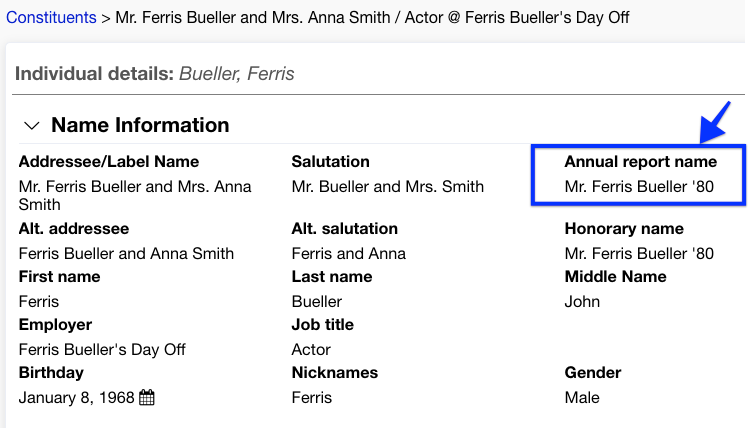Image resolution: width=751 pixels, height=428 pixels.
Task: Click the Salutation value Mr. Bueller and Mrs. Smith
Action: (387, 186)
